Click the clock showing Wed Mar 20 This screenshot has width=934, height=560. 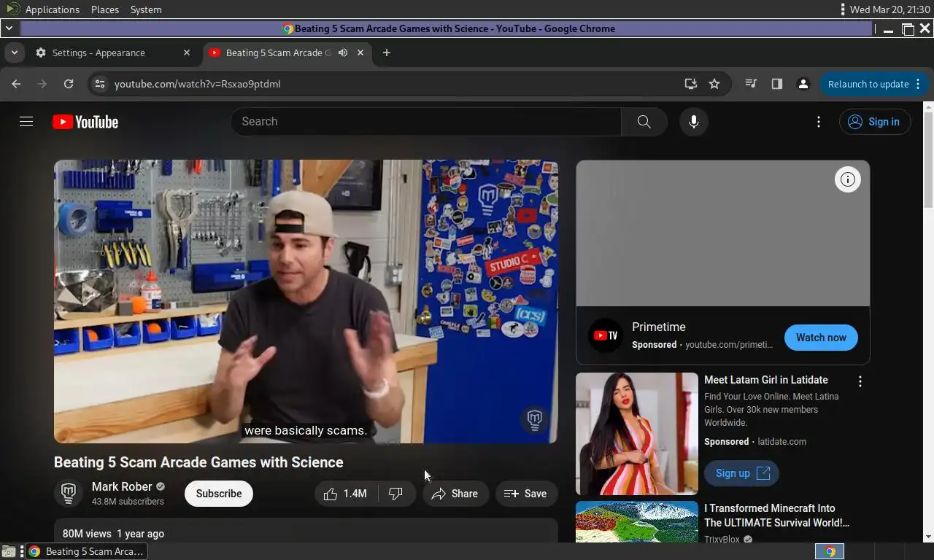(x=889, y=9)
